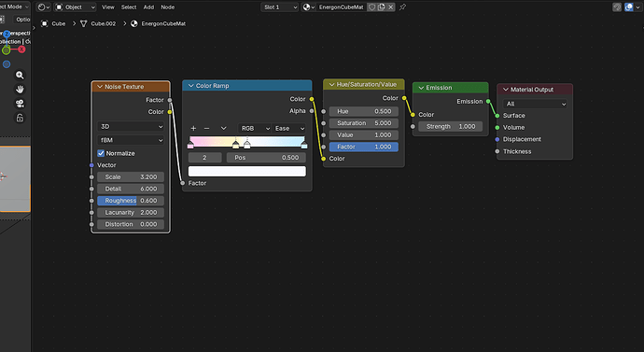Click the Value 1.000 field in Hue/Saturation node
The width and height of the screenshot is (644, 352).
pyautogui.click(x=363, y=135)
